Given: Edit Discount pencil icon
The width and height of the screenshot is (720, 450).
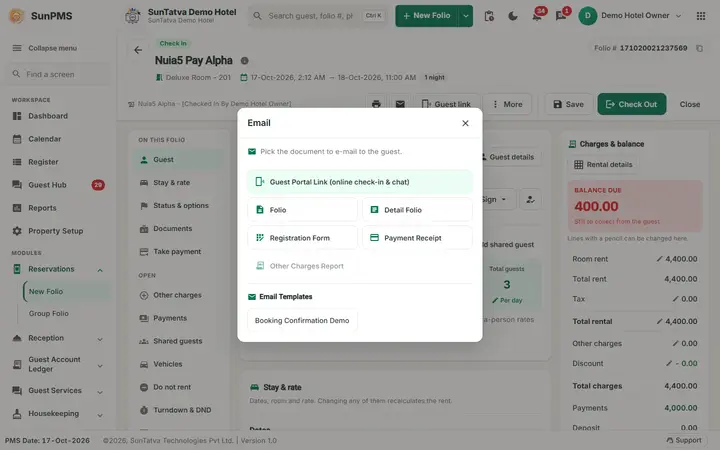Looking at the screenshot, I should 669,364.
